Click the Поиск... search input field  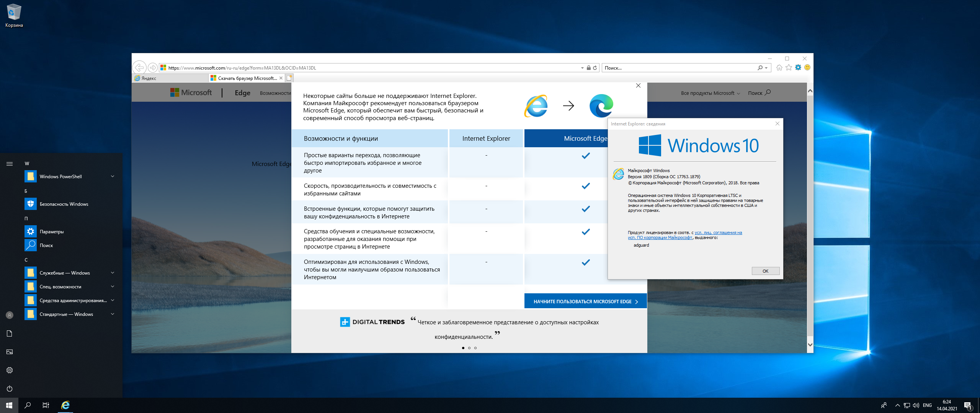[678, 68]
